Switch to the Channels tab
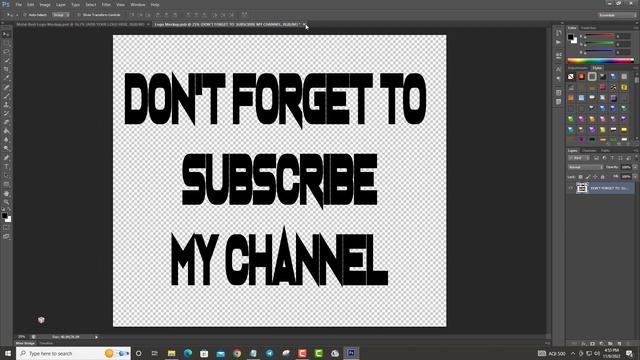640x360 pixels. point(589,151)
